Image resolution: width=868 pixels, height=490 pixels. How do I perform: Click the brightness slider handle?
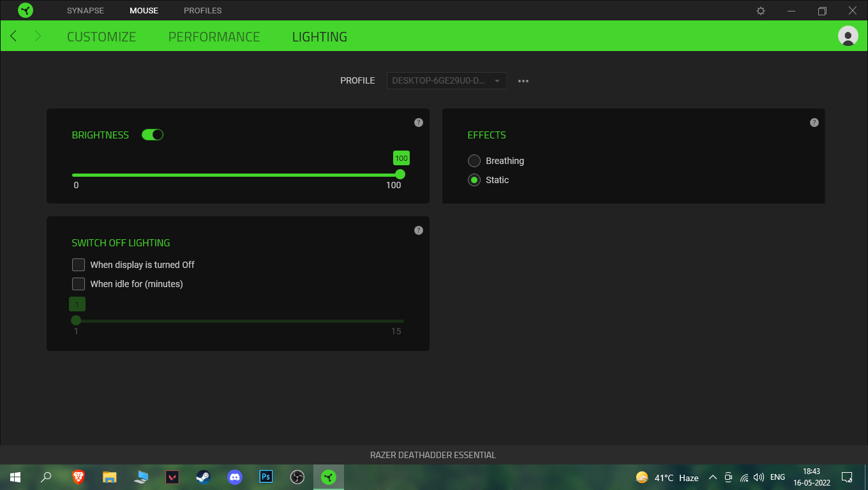click(x=400, y=174)
